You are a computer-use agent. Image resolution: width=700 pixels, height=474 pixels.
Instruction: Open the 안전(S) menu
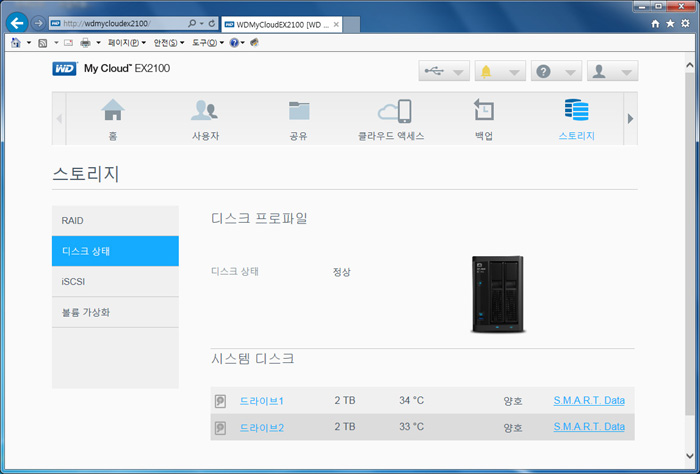click(169, 43)
